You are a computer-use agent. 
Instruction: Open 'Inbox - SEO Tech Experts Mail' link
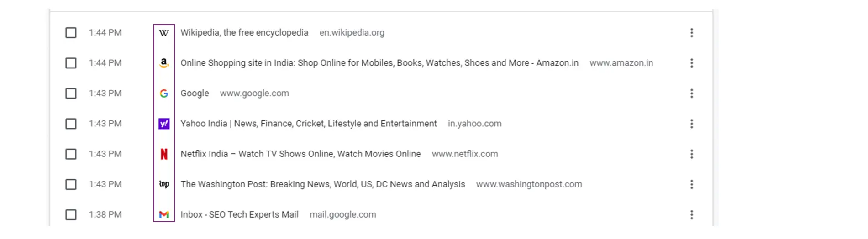(239, 214)
